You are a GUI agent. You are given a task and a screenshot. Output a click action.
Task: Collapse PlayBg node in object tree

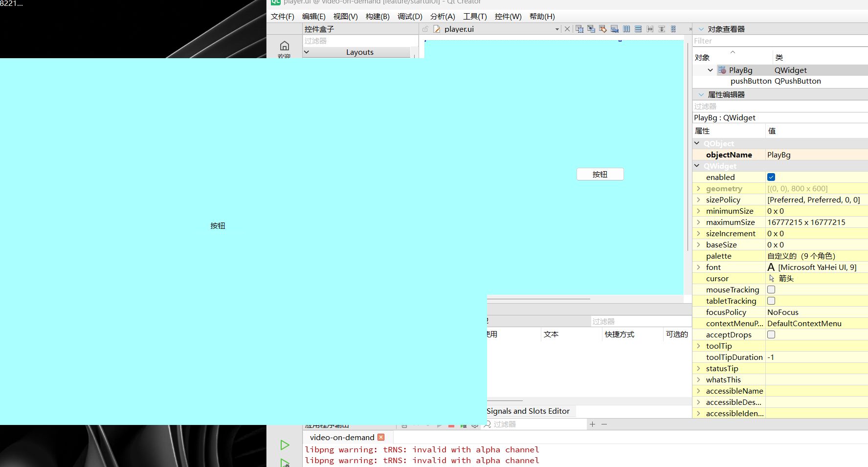710,70
